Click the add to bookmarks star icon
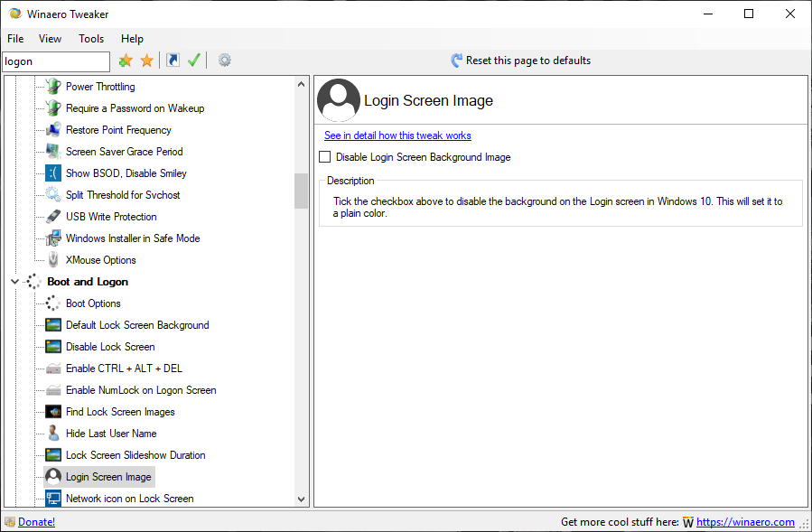 coord(126,61)
